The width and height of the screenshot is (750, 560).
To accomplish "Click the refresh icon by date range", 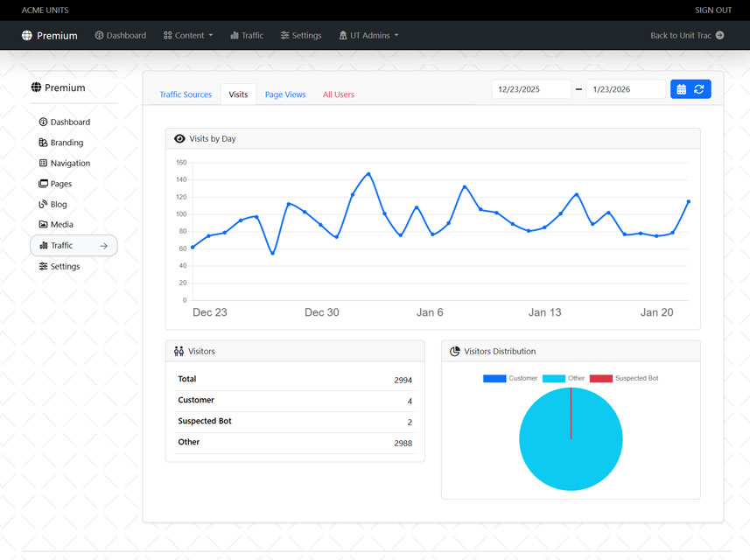I will click(x=699, y=89).
